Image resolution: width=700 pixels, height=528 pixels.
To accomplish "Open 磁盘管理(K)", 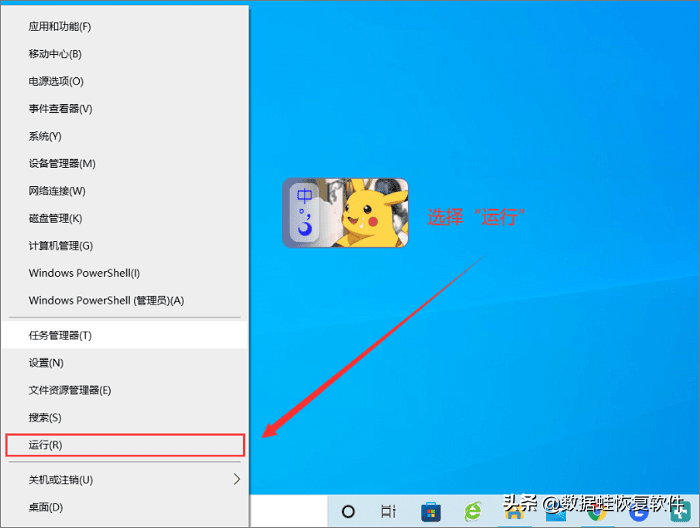I will [x=125, y=218].
